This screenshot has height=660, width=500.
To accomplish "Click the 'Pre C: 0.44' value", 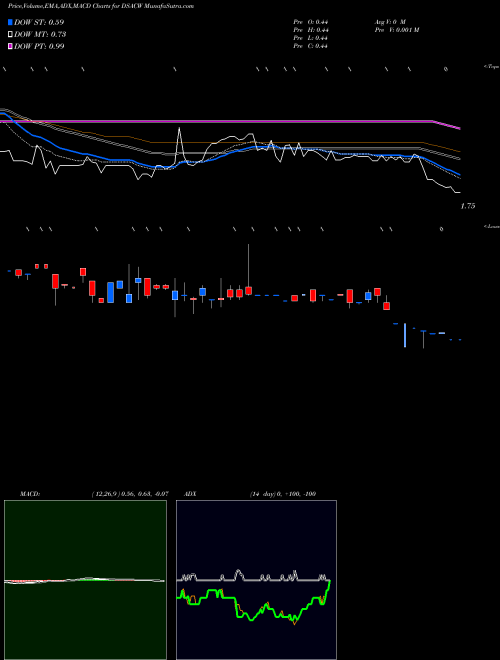I will (x=311, y=46).
